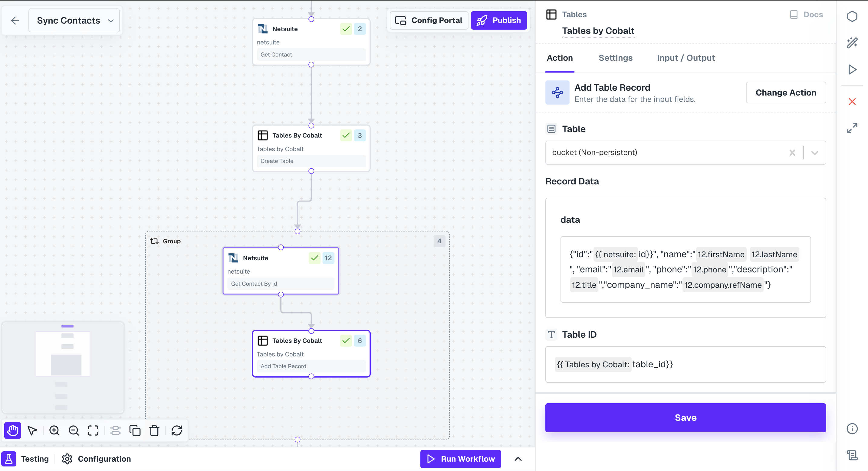
Task: Zoom in using the magnifier plus icon
Action: pyautogui.click(x=54, y=430)
